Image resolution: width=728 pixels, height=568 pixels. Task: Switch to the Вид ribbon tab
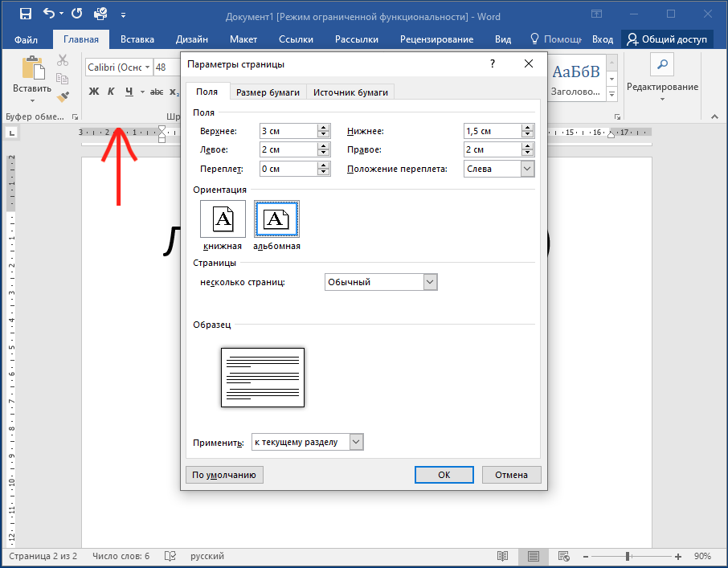[503, 39]
